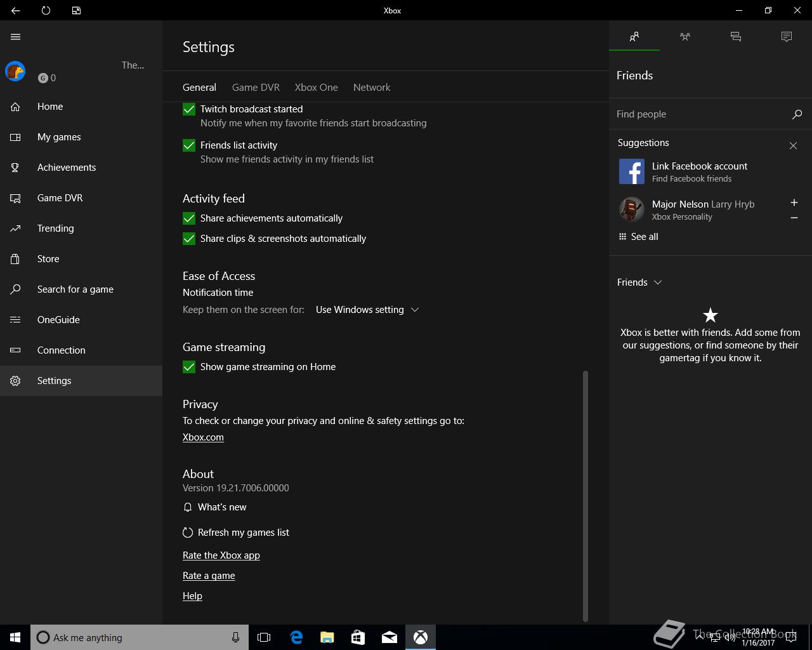The height and width of the screenshot is (650, 812).
Task: Open Trending in sidebar
Action: (x=81, y=229)
